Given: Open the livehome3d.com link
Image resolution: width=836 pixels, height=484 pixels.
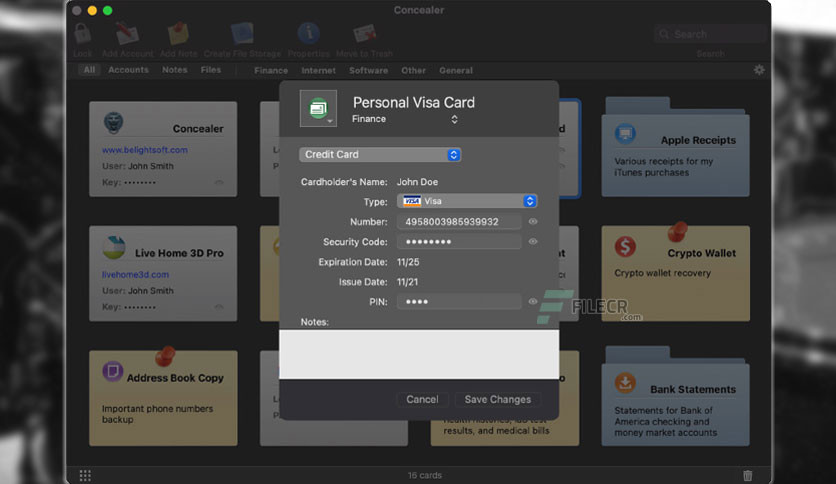Looking at the screenshot, I should click(x=135, y=275).
